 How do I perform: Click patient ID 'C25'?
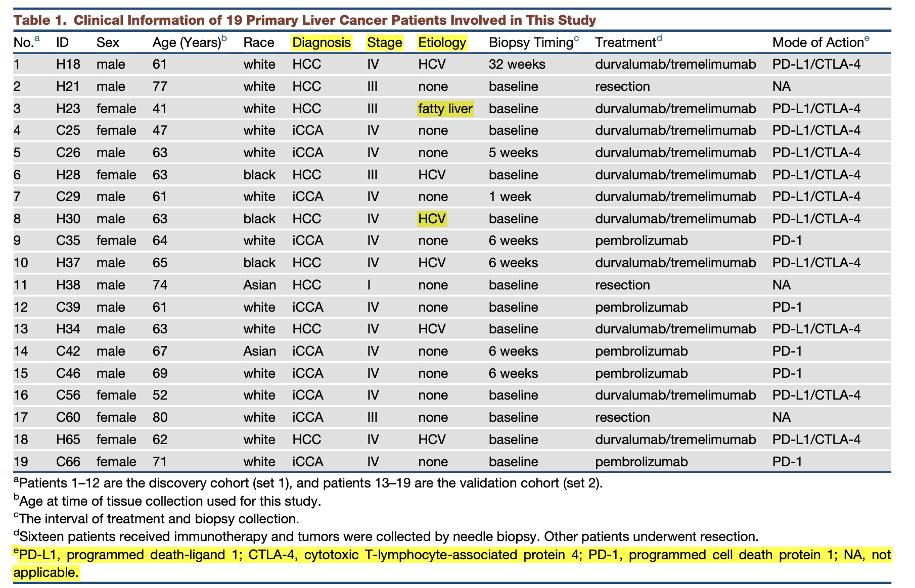(68, 130)
